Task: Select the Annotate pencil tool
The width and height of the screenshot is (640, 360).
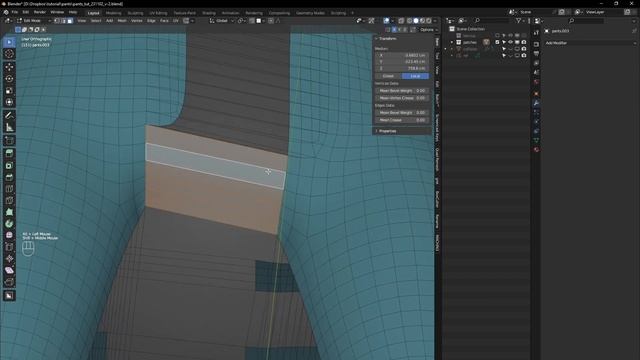Action: 9,116
